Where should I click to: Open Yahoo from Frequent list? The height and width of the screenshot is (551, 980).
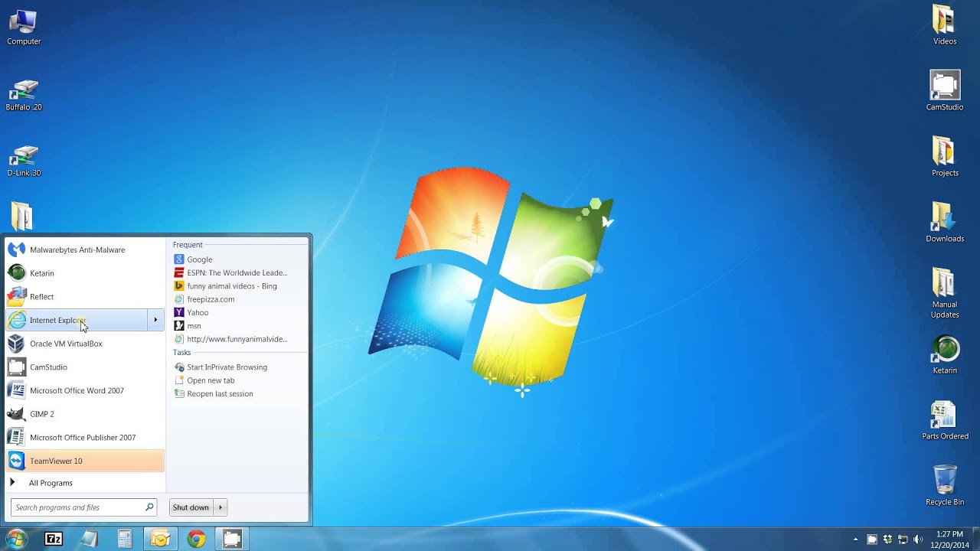pyautogui.click(x=239, y=312)
